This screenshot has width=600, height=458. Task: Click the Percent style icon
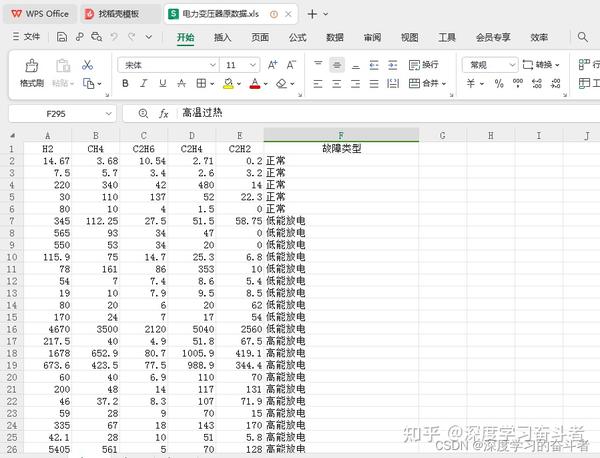click(x=499, y=83)
